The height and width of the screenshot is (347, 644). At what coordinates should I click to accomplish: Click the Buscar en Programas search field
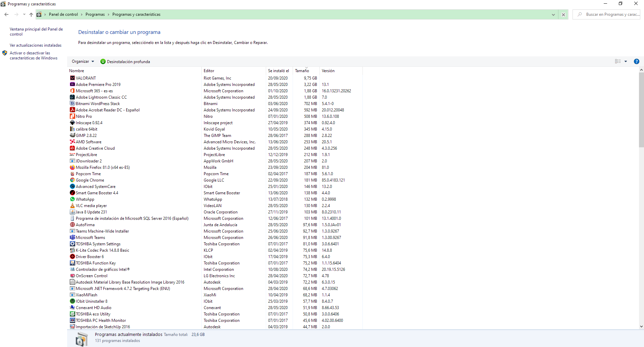[606, 14]
